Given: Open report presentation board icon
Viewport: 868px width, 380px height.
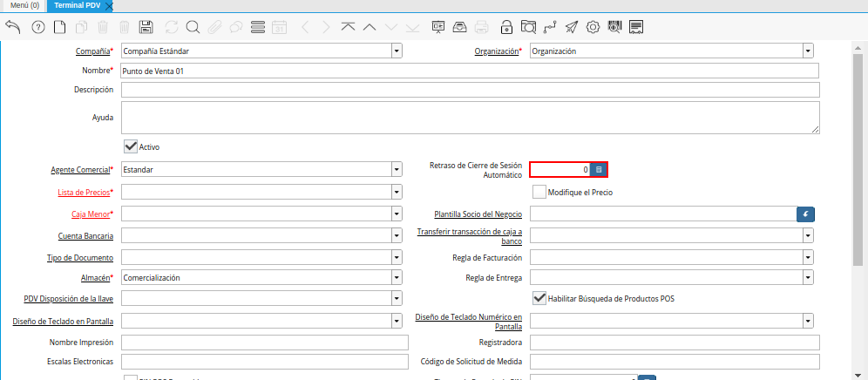Looking at the screenshot, I should point(437,27).
